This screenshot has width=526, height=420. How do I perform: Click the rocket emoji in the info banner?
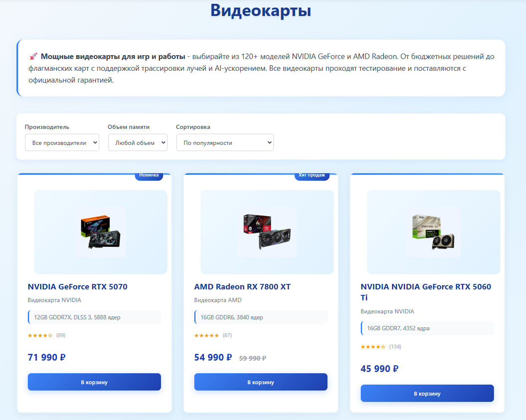(x=33, y=56)
